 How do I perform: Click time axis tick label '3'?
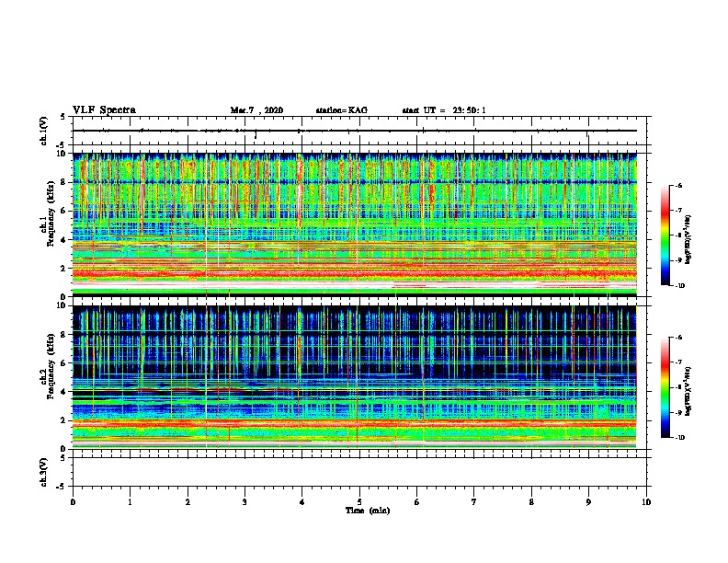(245, 502)
